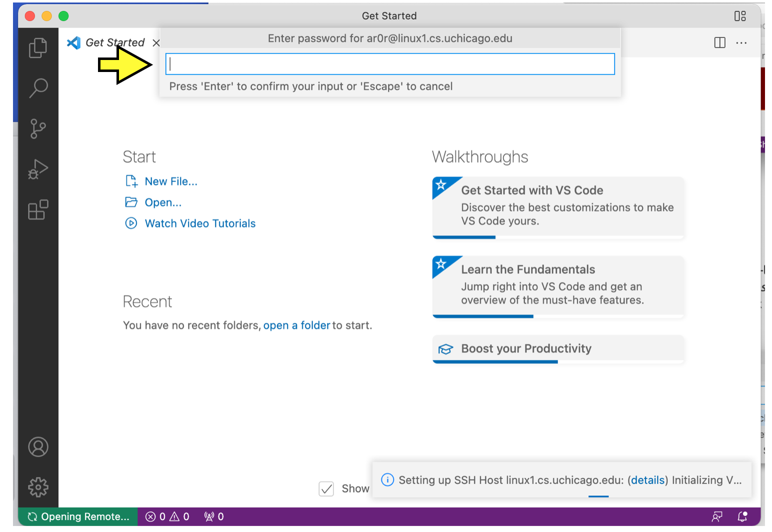Open the editor More Actions ellipsis
Image resolution: width=772 pixels, height=532 pixels.
(x=741, y=42)
